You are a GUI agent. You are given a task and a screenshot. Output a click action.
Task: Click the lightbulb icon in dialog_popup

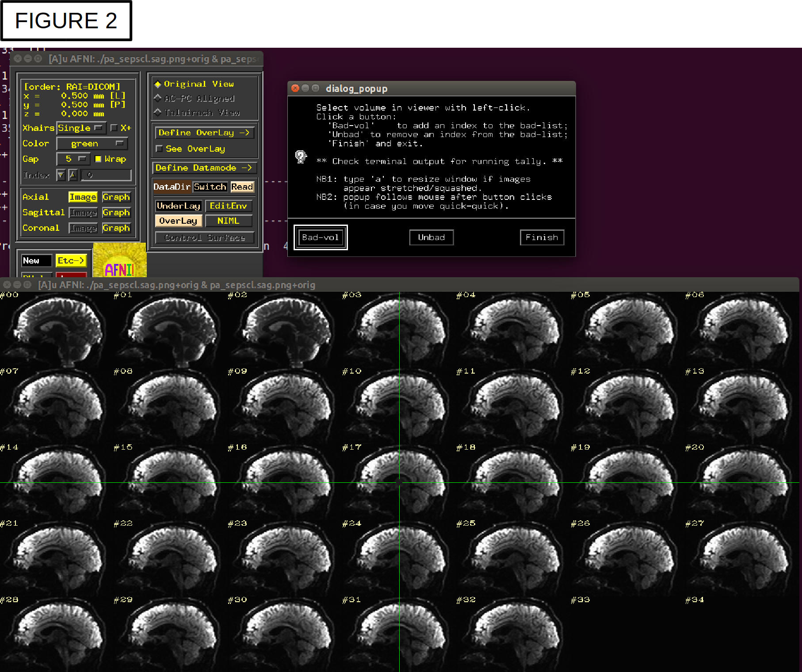coord(301,157)
